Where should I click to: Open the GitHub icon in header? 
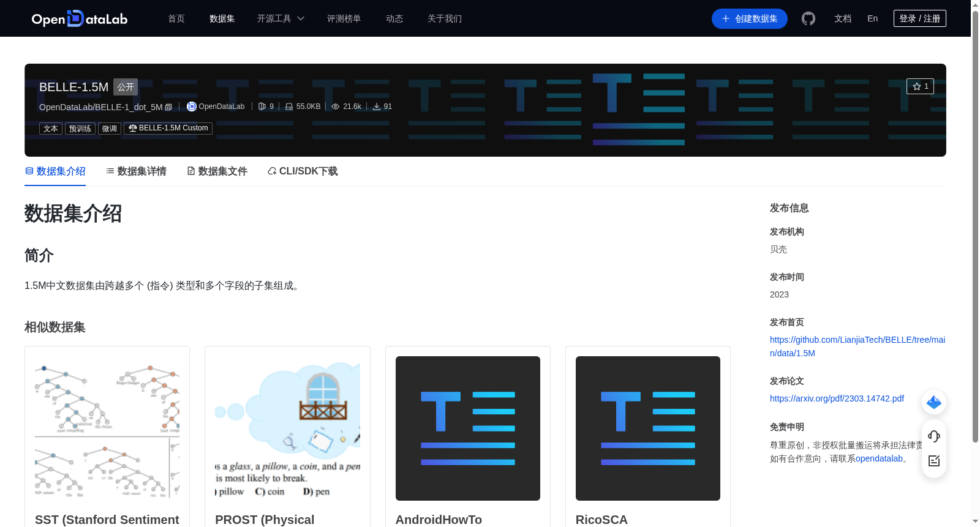[809, 19]
